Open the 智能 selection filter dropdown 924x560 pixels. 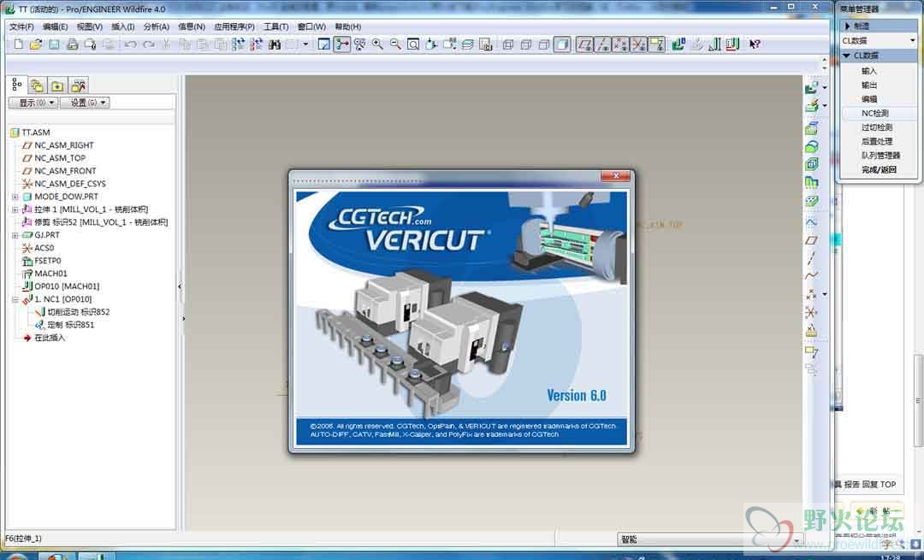(x=710, y=539)
